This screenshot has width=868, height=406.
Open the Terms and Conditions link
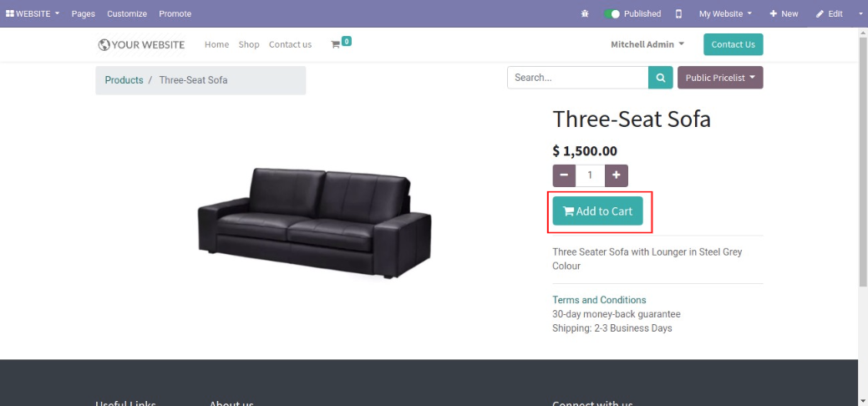599,300
